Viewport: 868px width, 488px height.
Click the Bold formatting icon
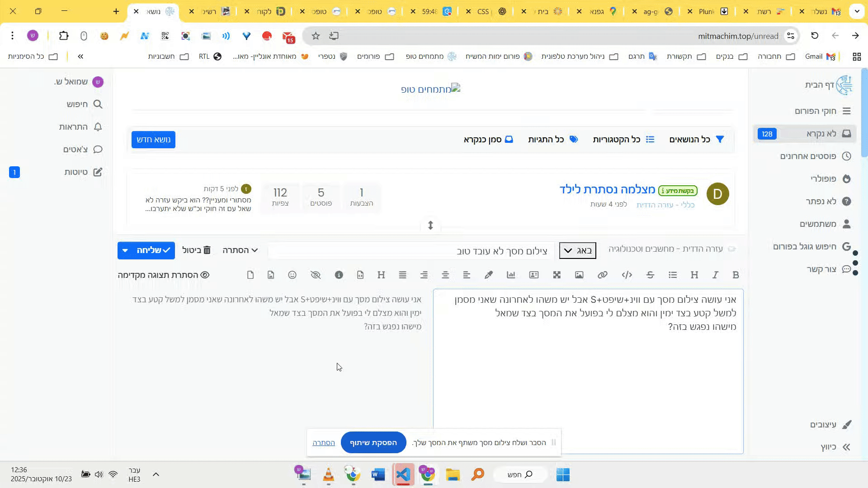coord(736,275)
